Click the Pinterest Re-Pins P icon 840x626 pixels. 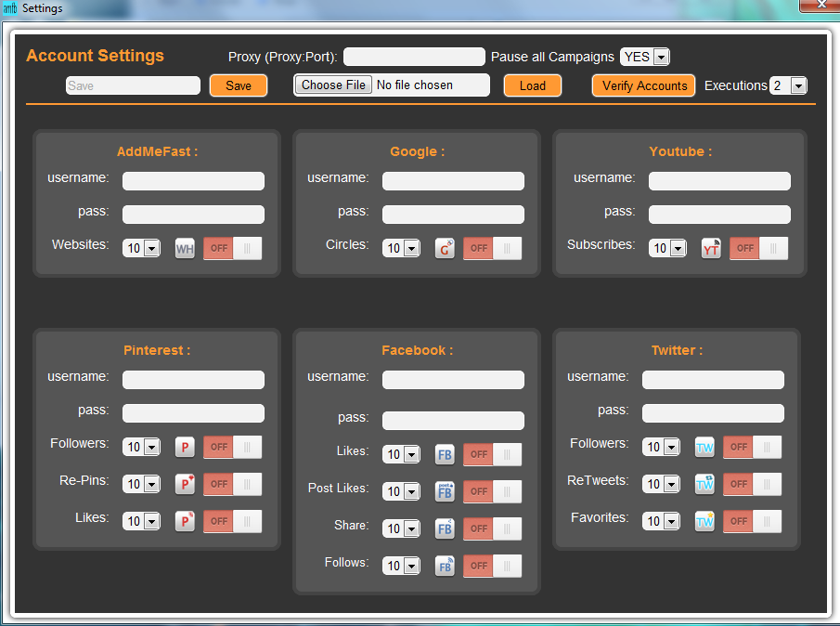tap(185, 484)
